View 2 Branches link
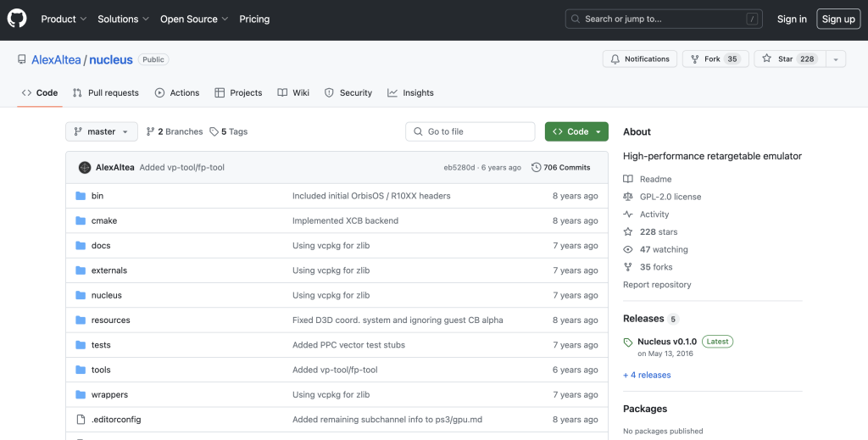The height and width of the screenshot is (440, 868). (x=175, y=131)
